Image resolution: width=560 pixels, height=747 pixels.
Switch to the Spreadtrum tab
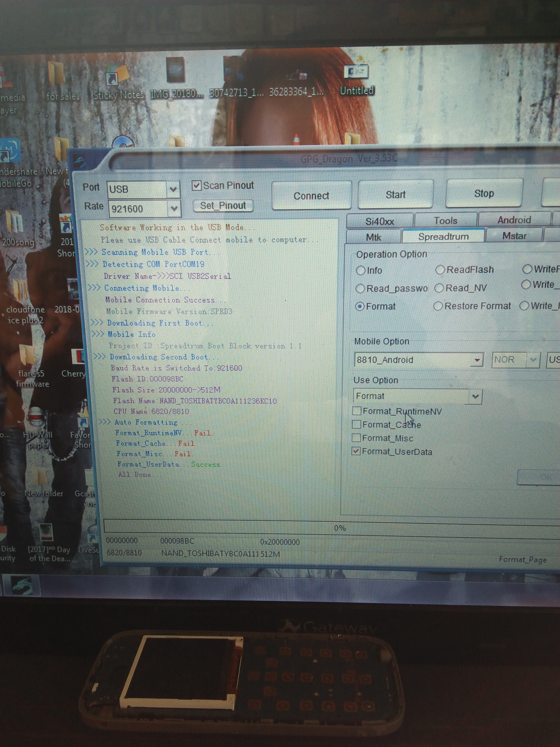coord(444,236)
